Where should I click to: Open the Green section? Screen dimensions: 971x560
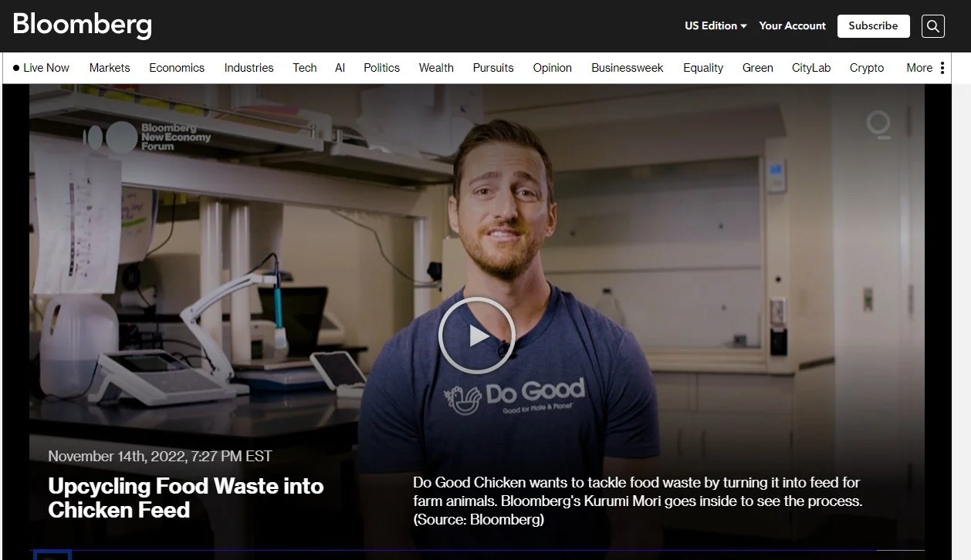point(758,68)
